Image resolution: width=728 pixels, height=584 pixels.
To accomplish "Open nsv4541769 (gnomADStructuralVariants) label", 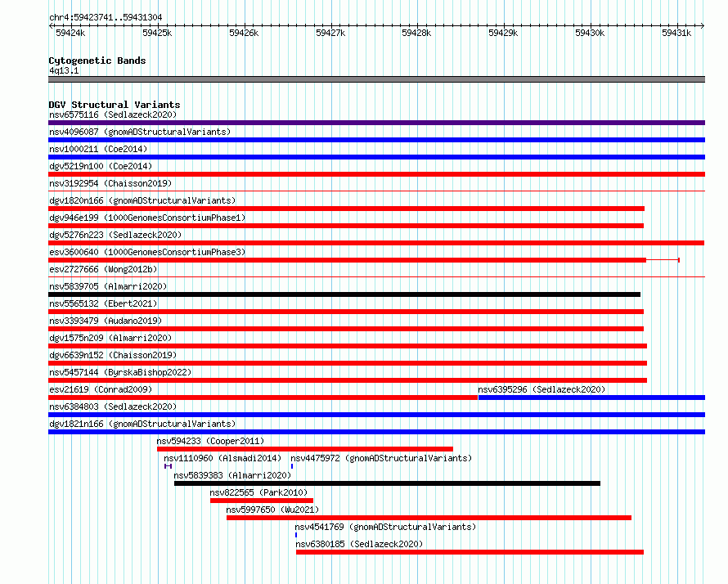I will (x=385, y=527).
